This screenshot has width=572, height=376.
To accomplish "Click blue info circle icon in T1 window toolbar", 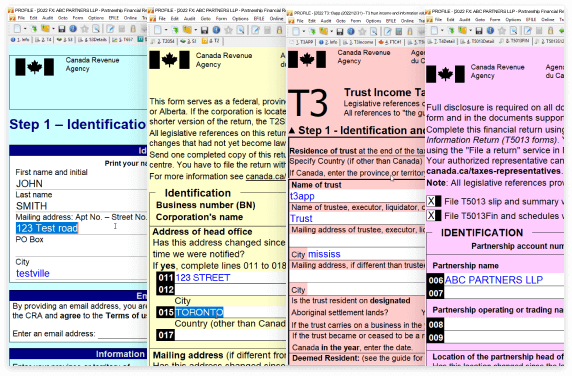I will pyautogui.click(x=73, y=28).
